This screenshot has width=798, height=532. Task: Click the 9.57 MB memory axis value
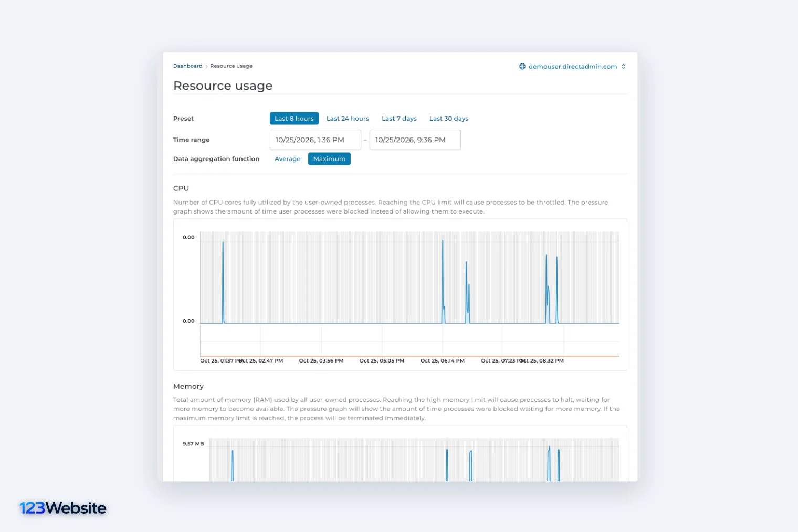[x=193, y=444]
